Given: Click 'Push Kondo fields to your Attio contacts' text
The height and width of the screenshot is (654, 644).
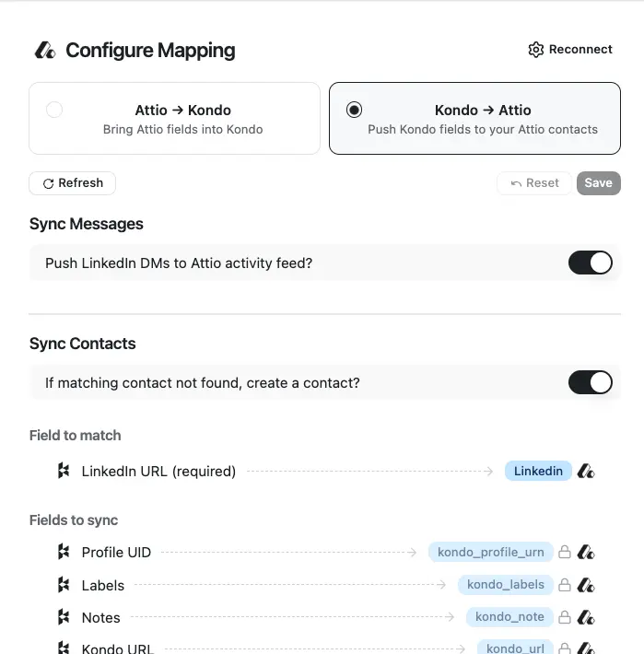Looking at the screenshot, I should [483, 129].
